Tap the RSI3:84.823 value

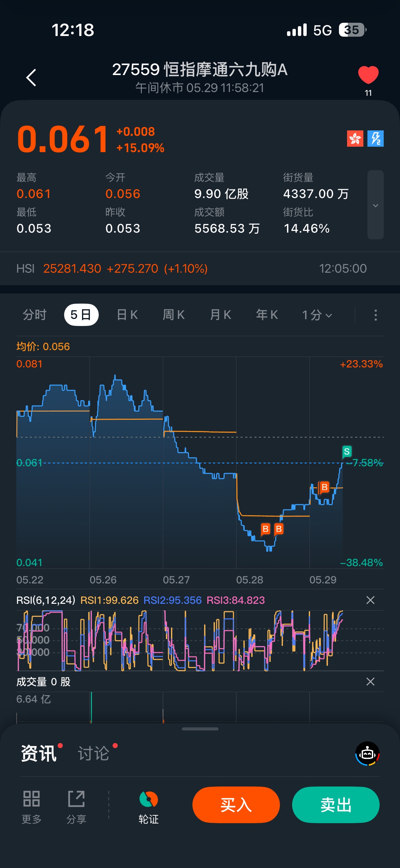pos(236,600)
